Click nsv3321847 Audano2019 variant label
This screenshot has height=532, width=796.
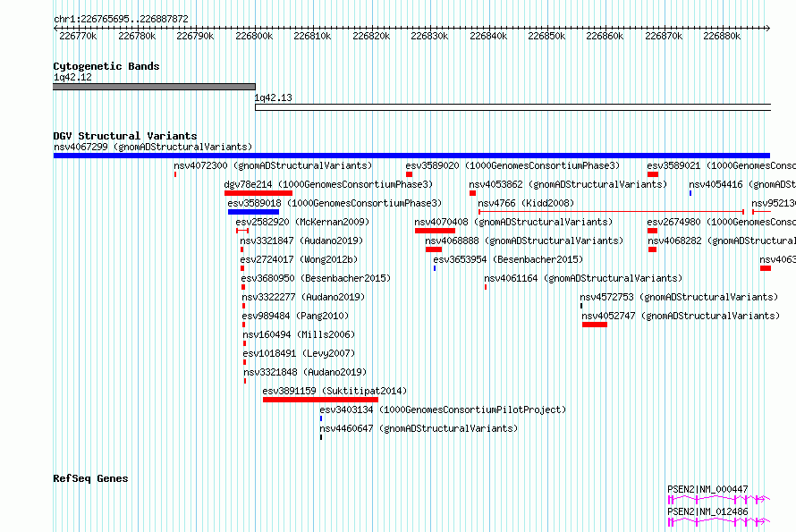click(x=301, y=241)
